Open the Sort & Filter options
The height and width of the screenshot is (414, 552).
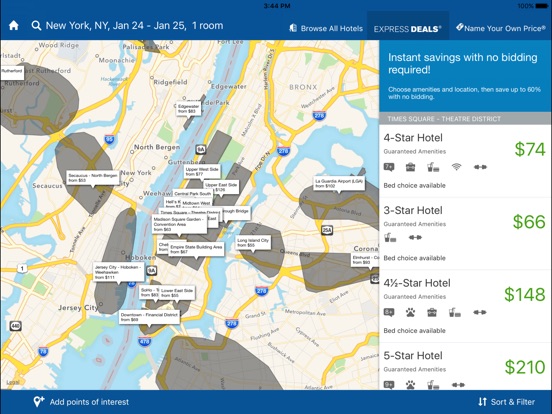[507, 402]
